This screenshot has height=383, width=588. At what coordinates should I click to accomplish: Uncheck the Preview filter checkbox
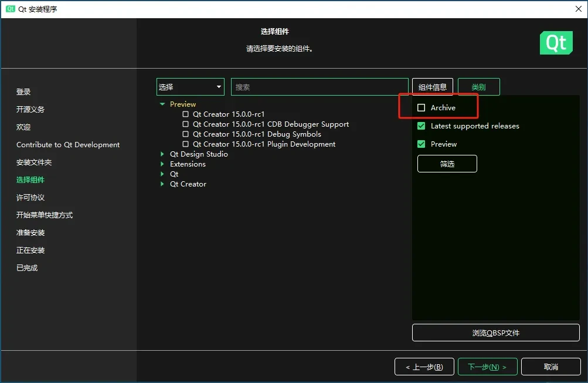[x=421, y=144]
